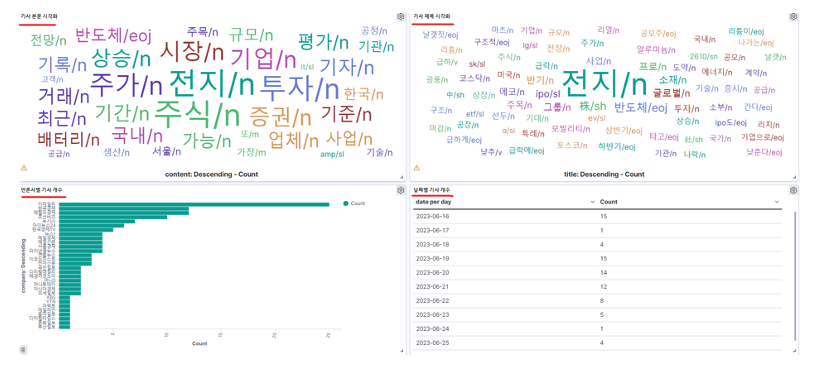
Task: Click resize handle of bar chart panel
Action: (402, 351)
